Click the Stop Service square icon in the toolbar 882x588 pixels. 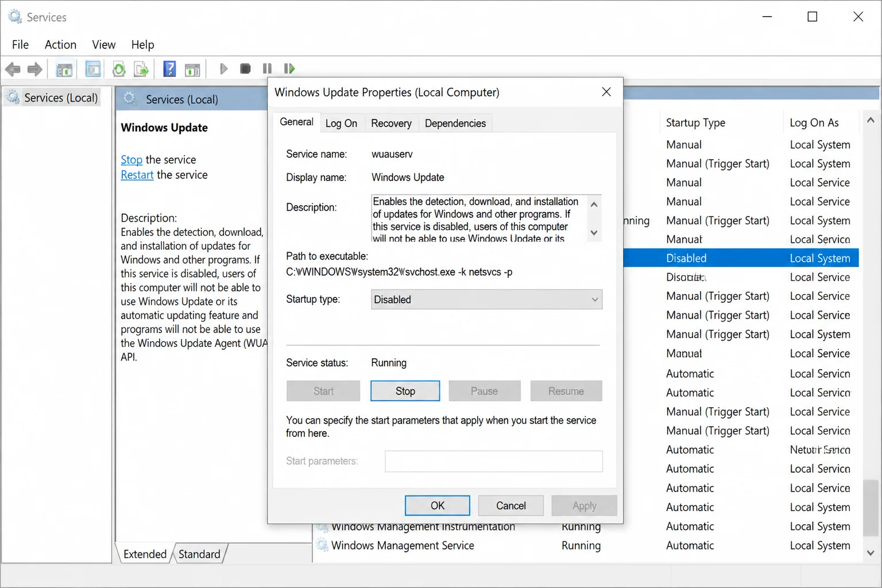coord(245,69)
